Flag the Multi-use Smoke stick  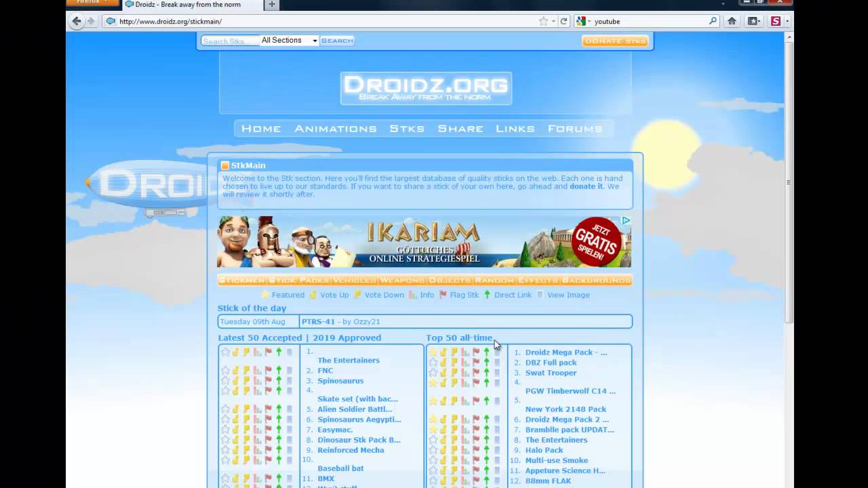click(x=475, y=460)
